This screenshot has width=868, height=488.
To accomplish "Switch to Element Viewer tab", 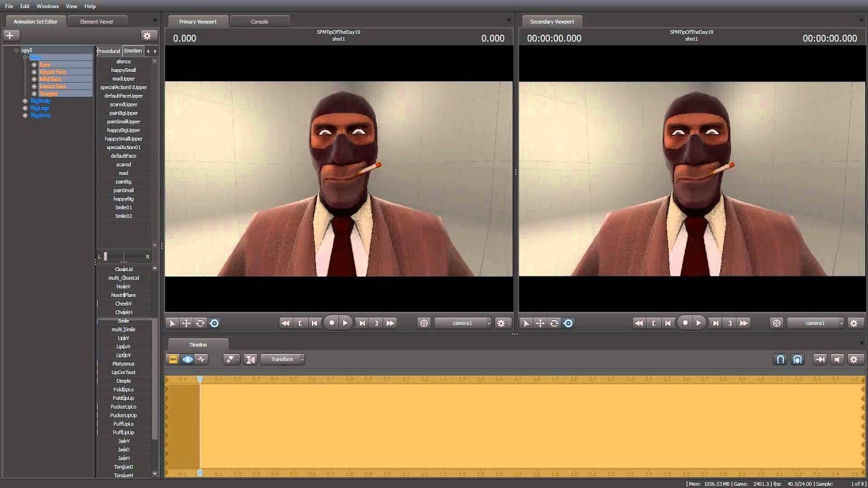I will [97, 22].
